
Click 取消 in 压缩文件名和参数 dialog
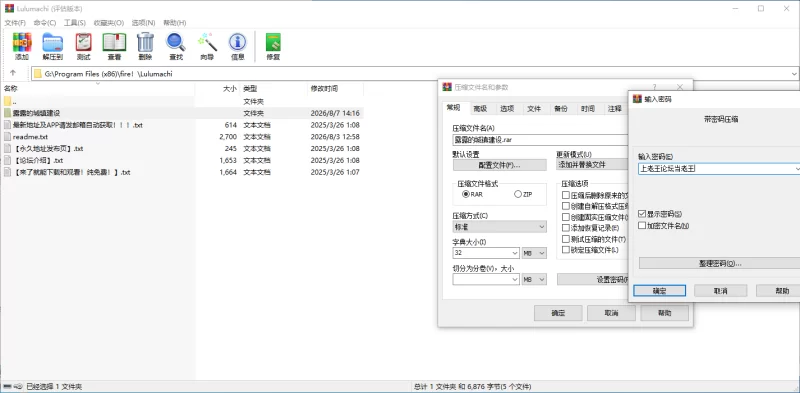pyautogui.click(x=611, y=313)
